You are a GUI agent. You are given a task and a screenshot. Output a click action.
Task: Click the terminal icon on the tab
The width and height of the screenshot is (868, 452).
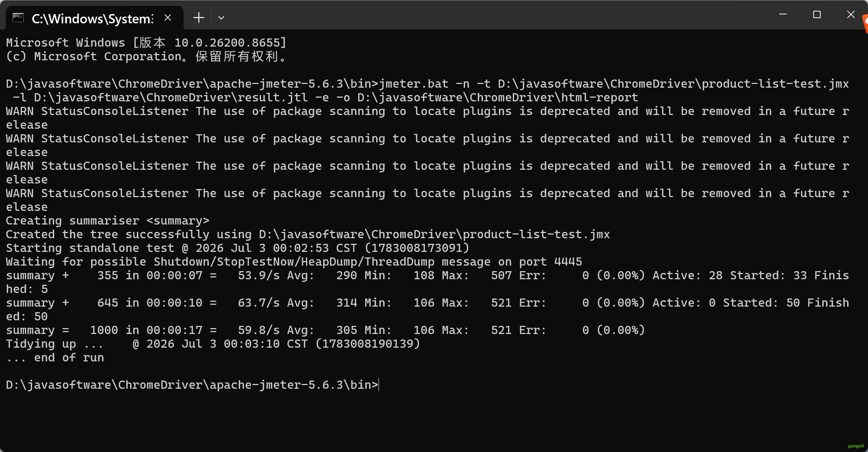tap(18, 17)
